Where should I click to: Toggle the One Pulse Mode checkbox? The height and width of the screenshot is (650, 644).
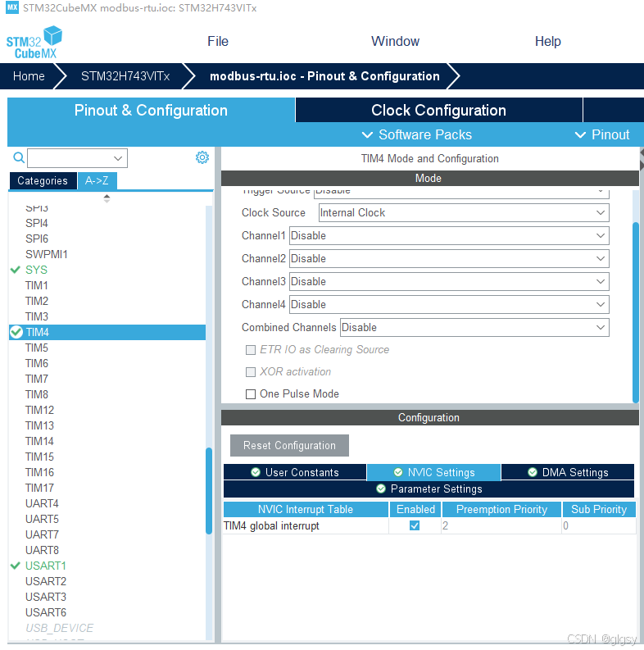click(251, 393)
